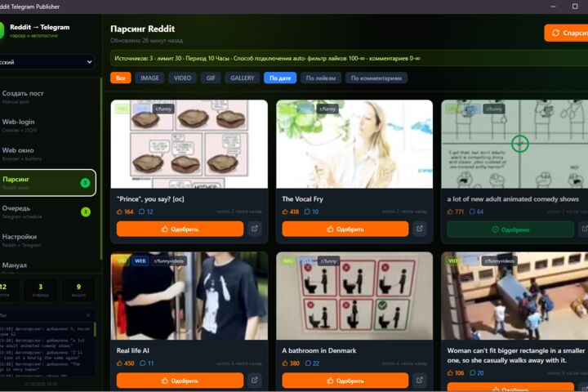Click comment icon next to 12 comments
588x392 pixels.
tap(142, 212)
